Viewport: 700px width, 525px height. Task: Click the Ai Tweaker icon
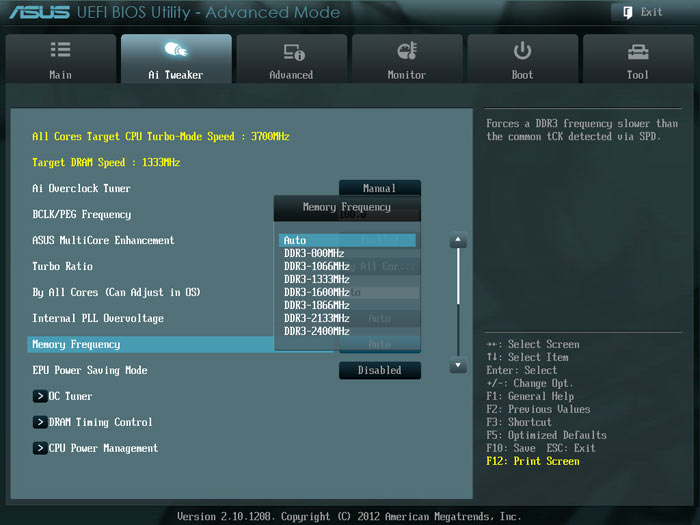(176, 50)
